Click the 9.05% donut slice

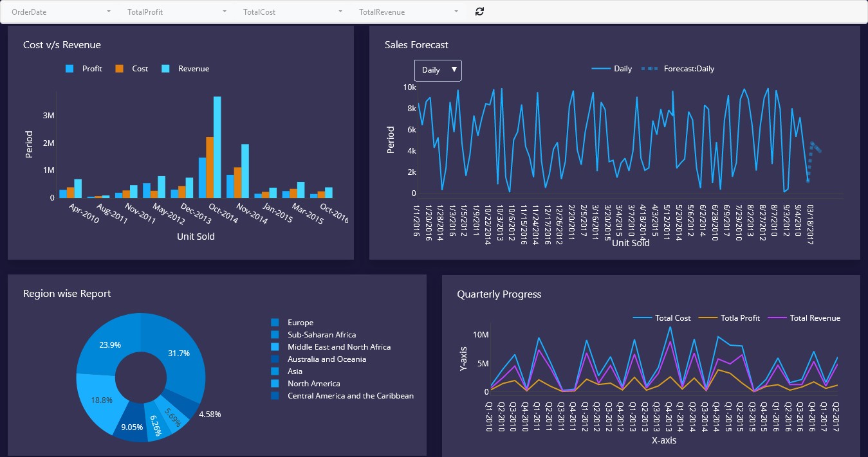tap(131, 426)
